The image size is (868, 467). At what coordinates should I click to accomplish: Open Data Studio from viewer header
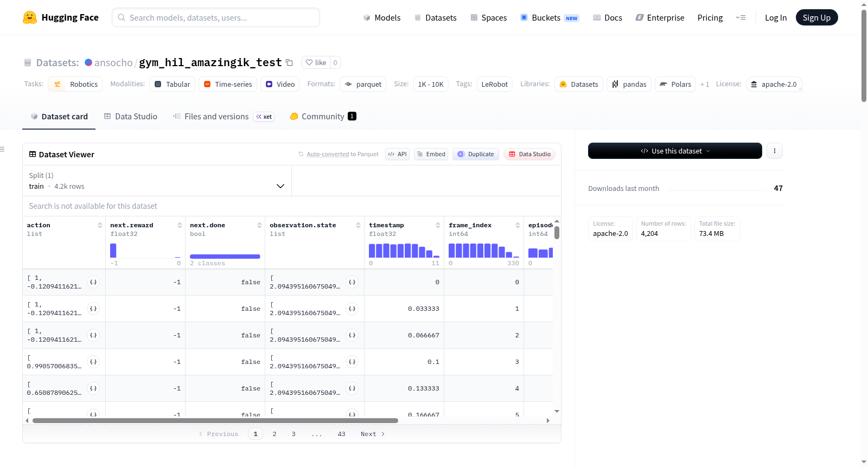pos(529,154)
